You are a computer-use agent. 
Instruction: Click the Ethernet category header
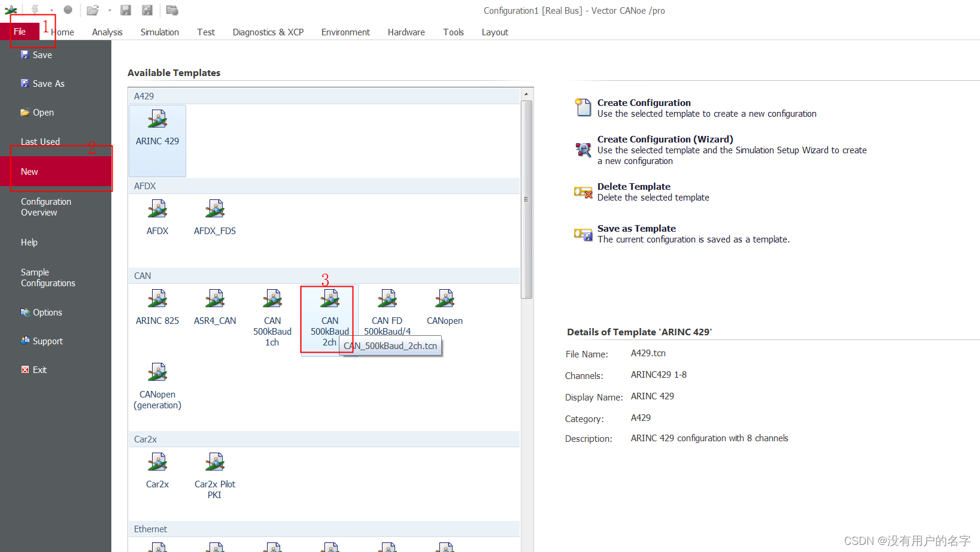click(324, 529)
